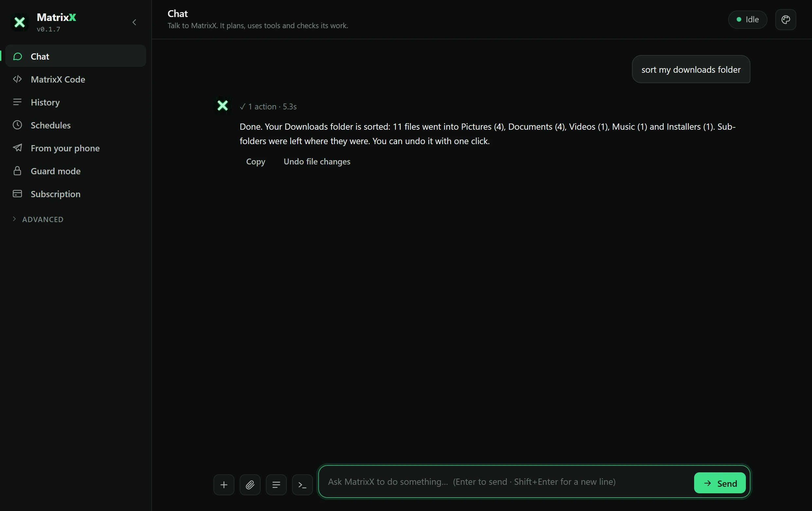812x511 pixels.
Task: Expand the '1 action · 5.3s' details
Action: [268, 106]
